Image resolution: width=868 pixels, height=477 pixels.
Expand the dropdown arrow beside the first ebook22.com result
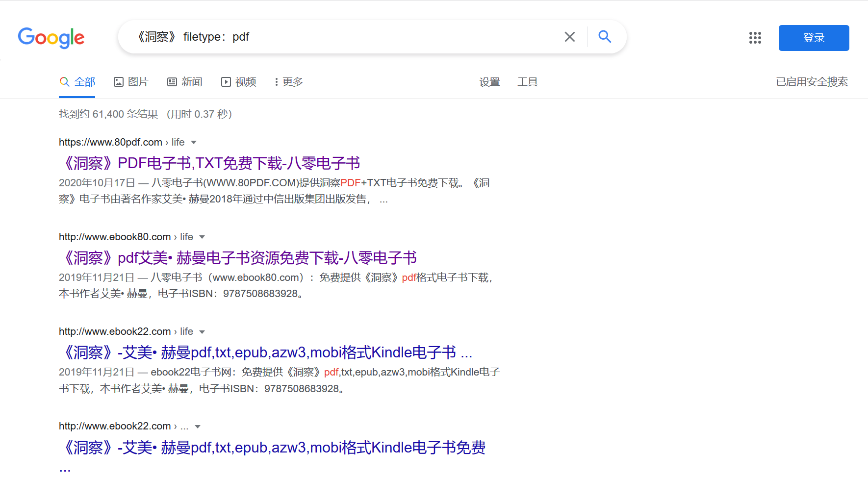203,331
